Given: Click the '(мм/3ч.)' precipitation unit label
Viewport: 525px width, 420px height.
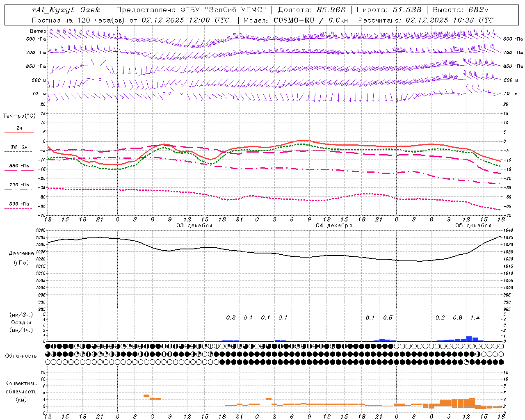Looking at the screenshot, I should (21, 315).
